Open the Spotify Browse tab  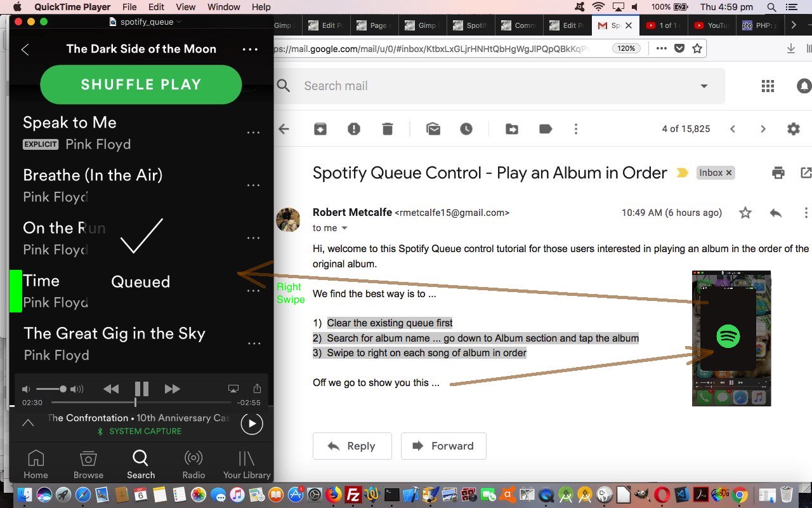[x=88, y=464]
